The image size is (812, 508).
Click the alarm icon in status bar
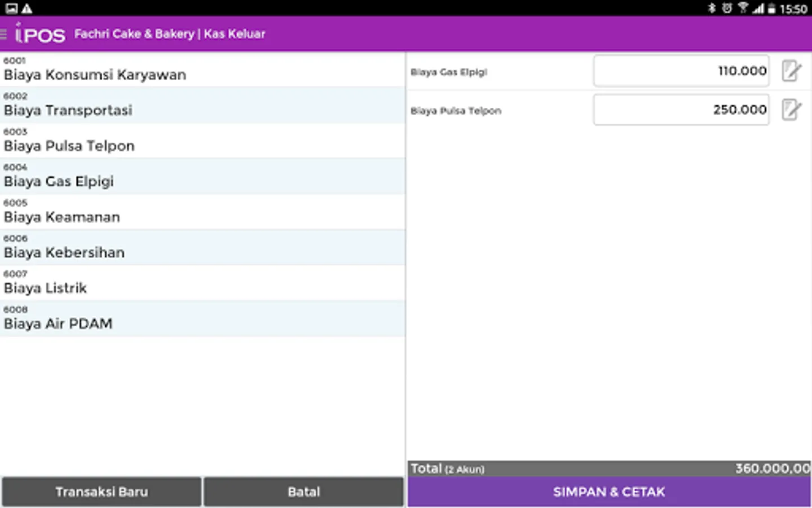[727, 7]
